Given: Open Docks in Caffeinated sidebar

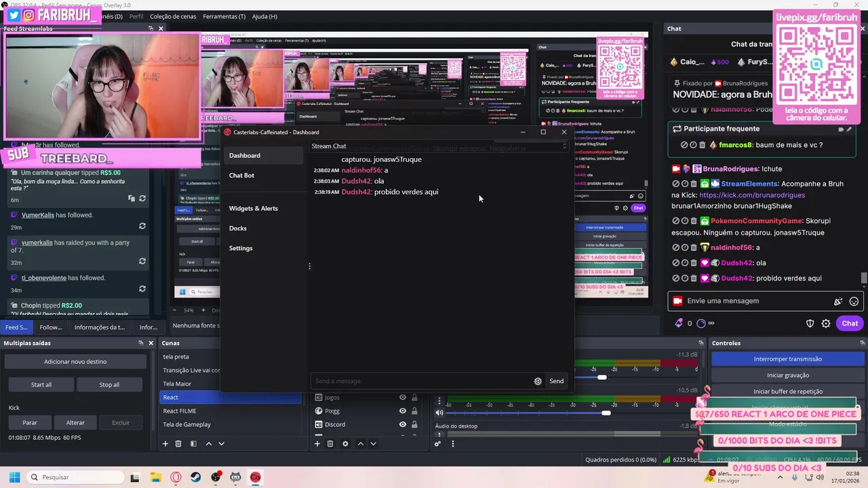Looking at the screenshot, I should 238,228.
